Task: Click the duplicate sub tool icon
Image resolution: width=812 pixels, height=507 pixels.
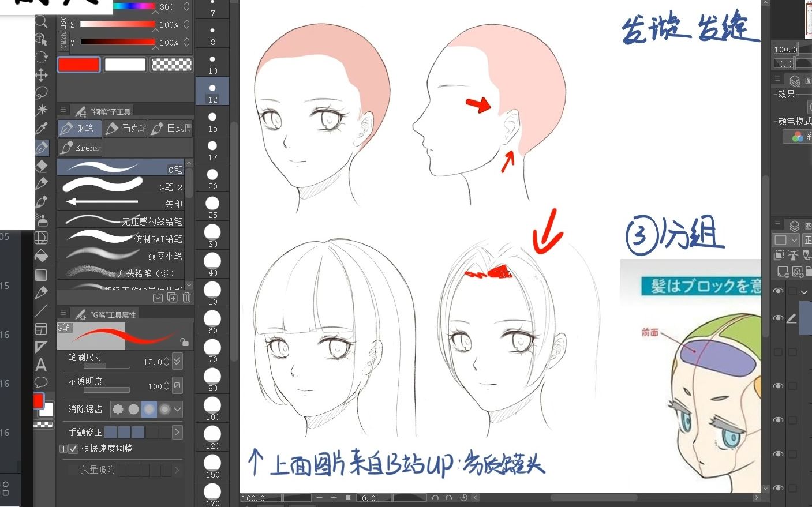Action: coord(172,297)
